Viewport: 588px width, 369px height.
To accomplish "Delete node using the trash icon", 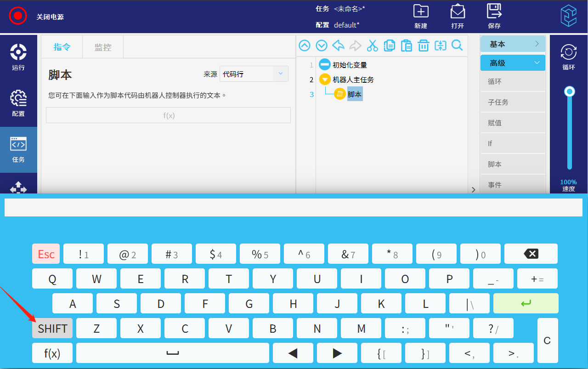I will point(423,45).
